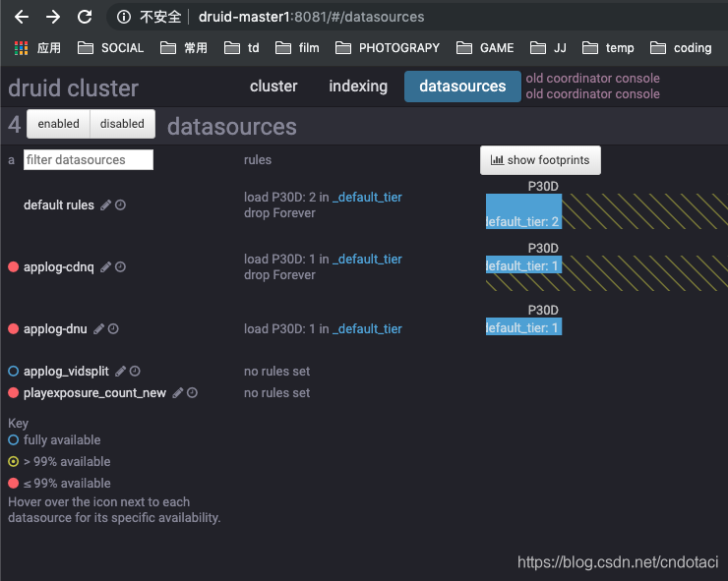The height and width of the screenshot is (581, 728).
Task: Edit applog-dnu rules with pencil icon
Action: (99, 329)
